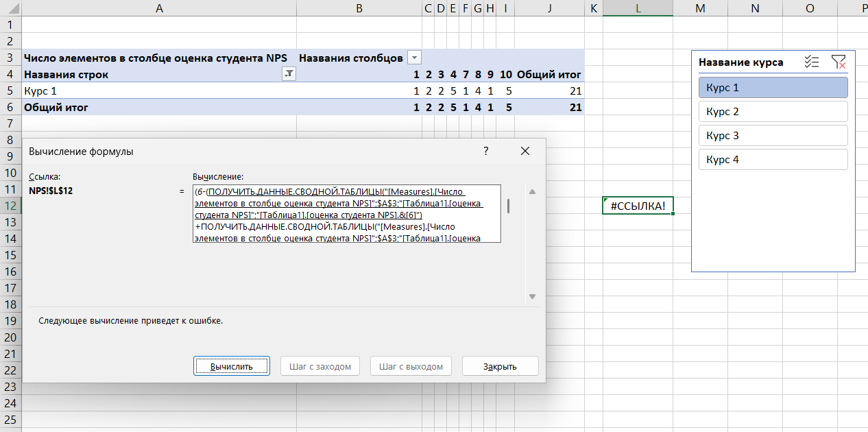Select row 24 header
This screenshot has width=868, height=432.
coord(10,403)
